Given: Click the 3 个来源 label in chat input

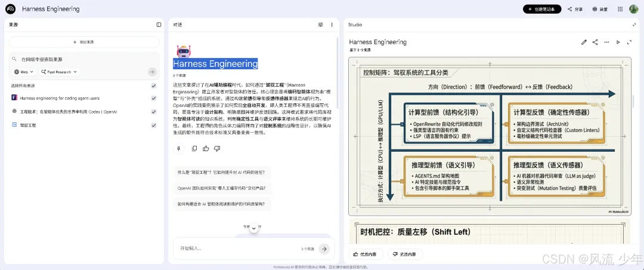Looking at the screenshot, I should pyautogui.click(x=307, y=249).
